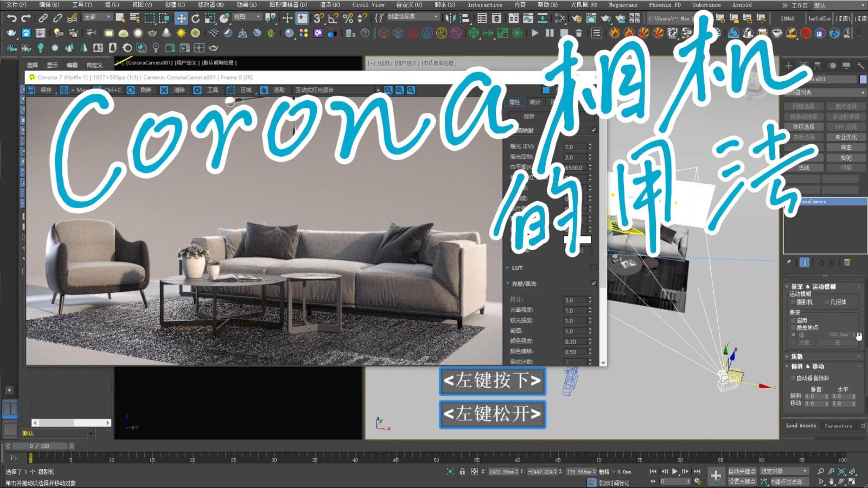The width and height of the screenshot is (868, 488).
Task: Click the save disk icon in Corona frame buffer
Action: click(x=31, y=90)
